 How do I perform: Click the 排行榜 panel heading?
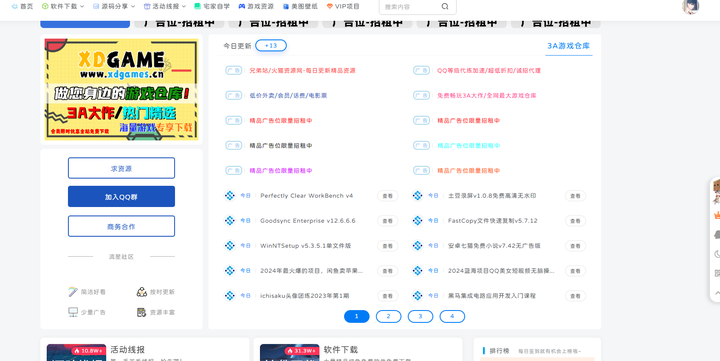(x=499, y=351)
